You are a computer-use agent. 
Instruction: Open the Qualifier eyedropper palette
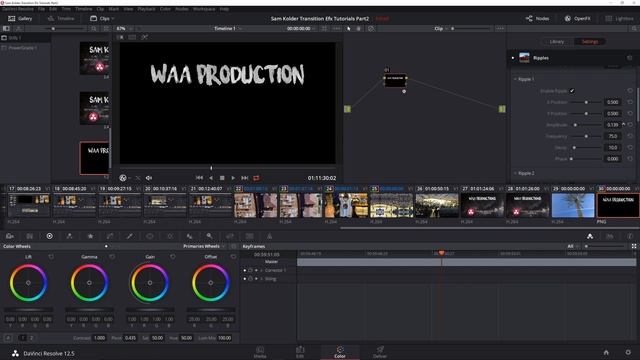[129, 236]
